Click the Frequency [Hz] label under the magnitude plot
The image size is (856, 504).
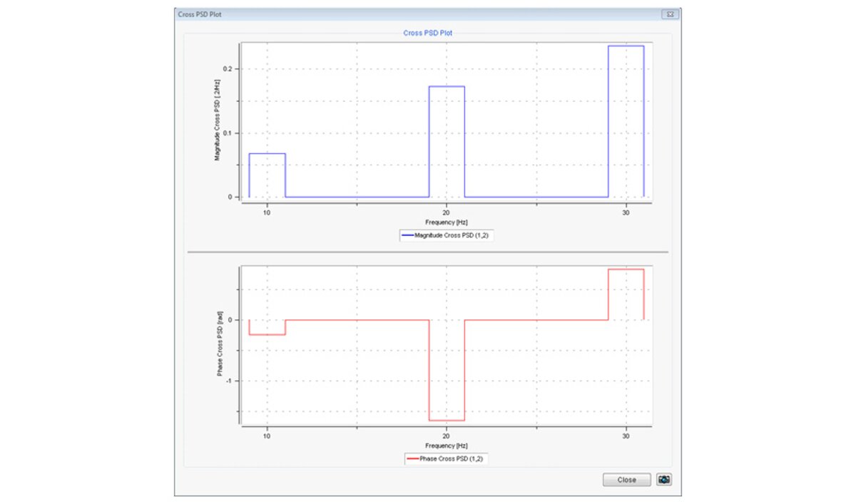445,222
